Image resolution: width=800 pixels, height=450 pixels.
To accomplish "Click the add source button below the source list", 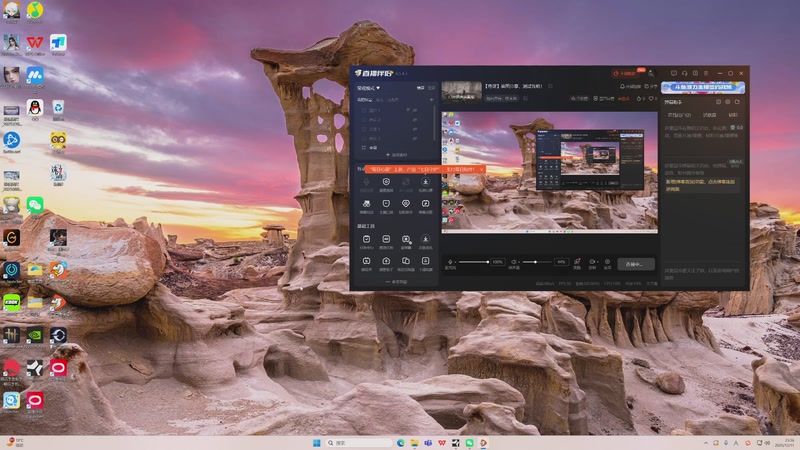I will tap(396, 155).
